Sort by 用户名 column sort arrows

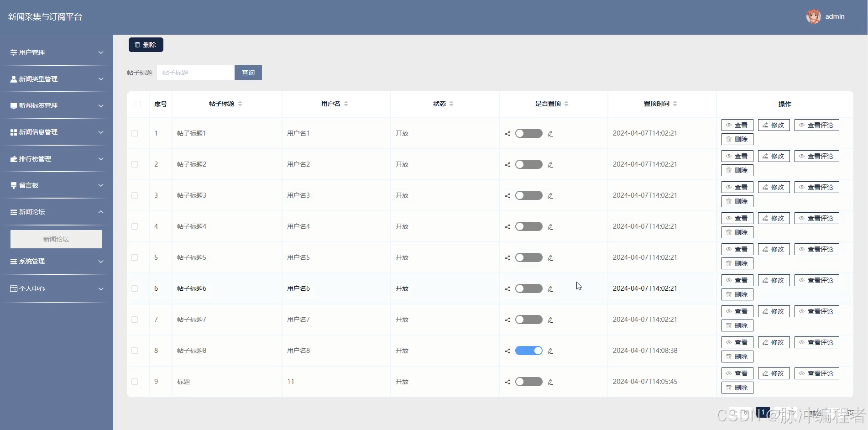pyautogui.click(x=346, y=104)
